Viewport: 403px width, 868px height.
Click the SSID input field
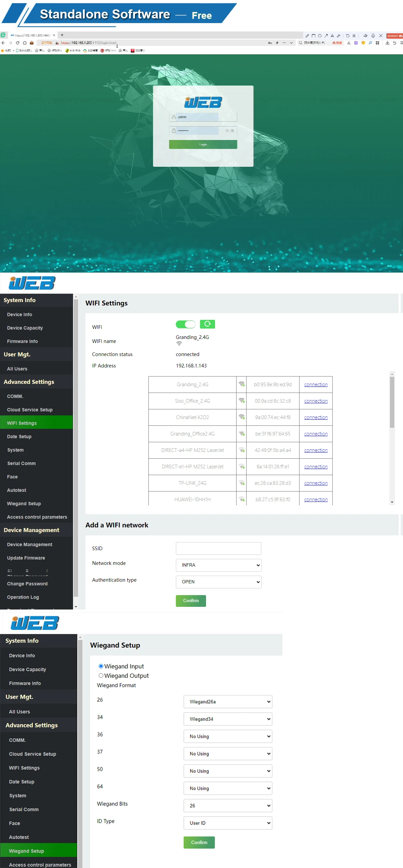[218, 548]
